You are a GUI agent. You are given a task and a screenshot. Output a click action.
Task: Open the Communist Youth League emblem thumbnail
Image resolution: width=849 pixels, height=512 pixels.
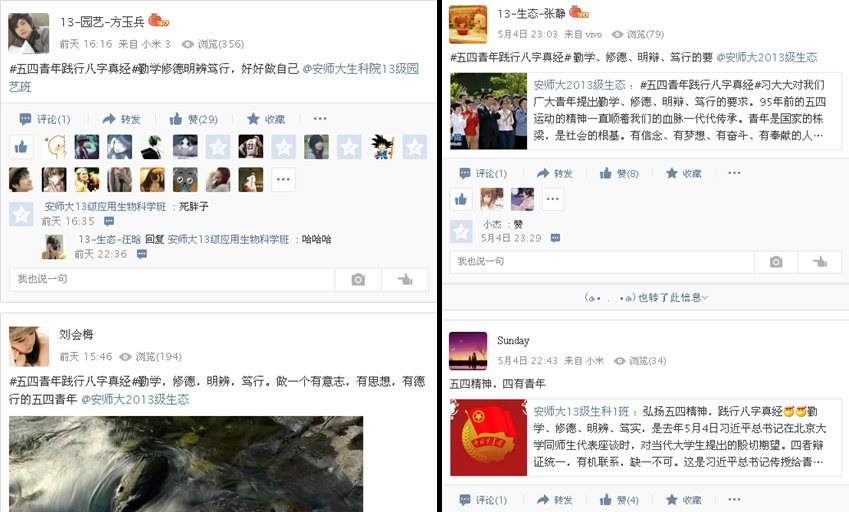click(488, 438)
